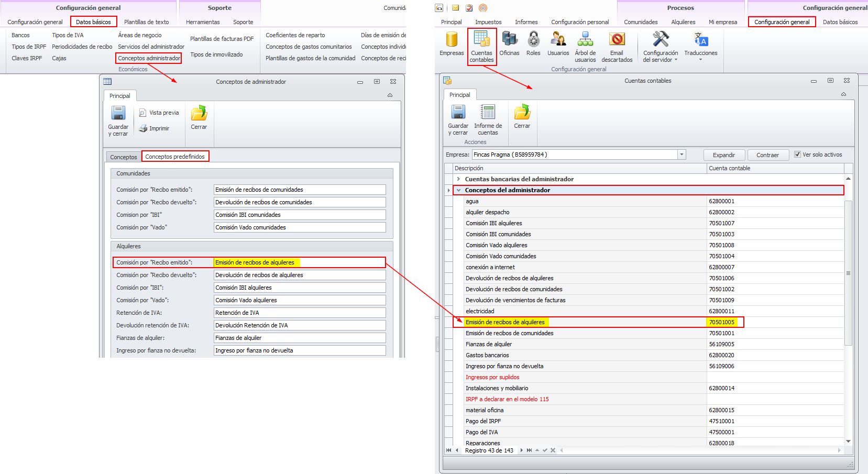Click the Cuentas contables ribbon icon
868x474 pixels.
tap(481, 47)
